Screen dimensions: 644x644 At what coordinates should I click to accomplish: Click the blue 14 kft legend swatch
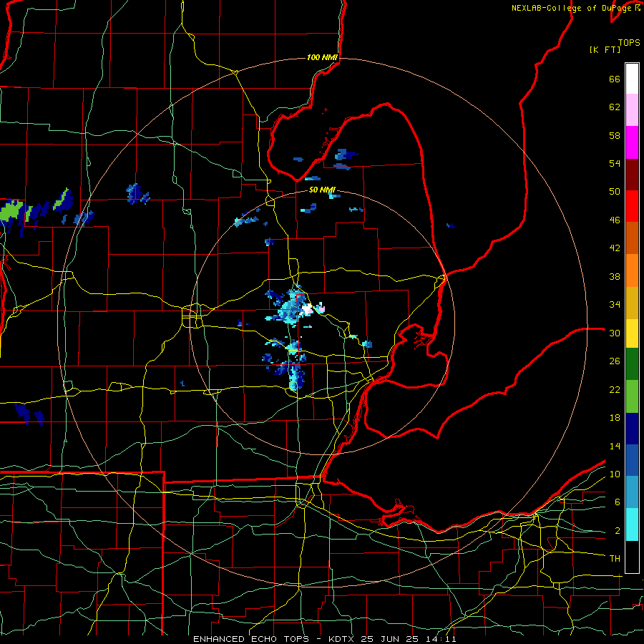pyautogui.click(x=632, y=460)
